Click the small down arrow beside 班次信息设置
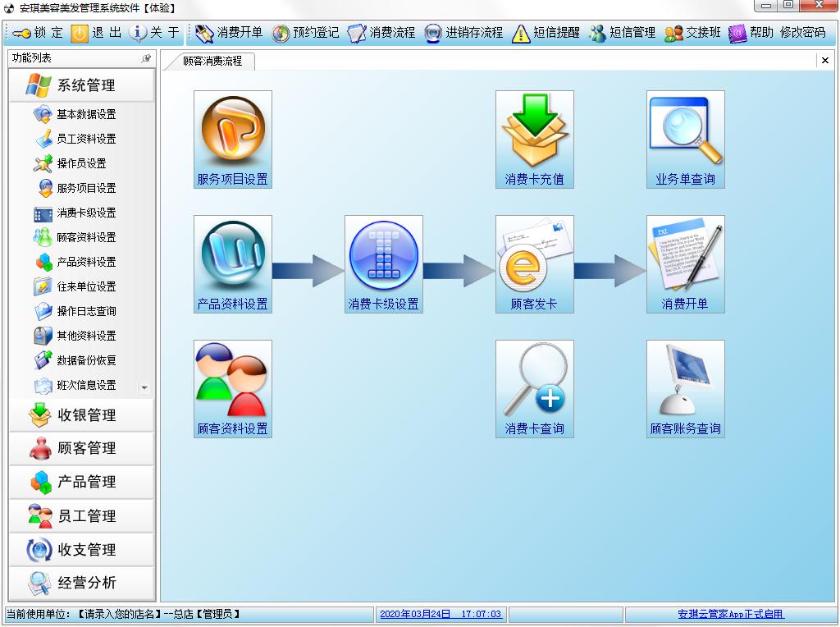The image size is (840, 627). [144, 387]
